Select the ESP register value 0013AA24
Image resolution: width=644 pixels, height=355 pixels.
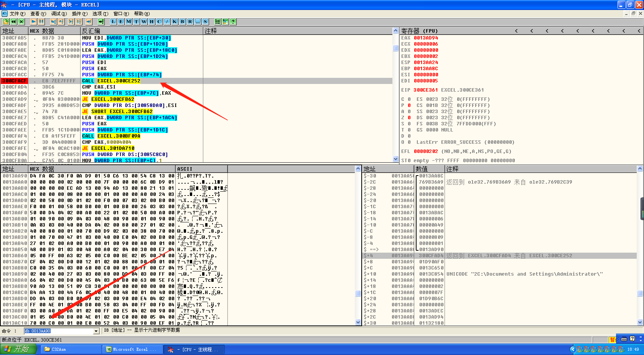(x=426, y=62)
